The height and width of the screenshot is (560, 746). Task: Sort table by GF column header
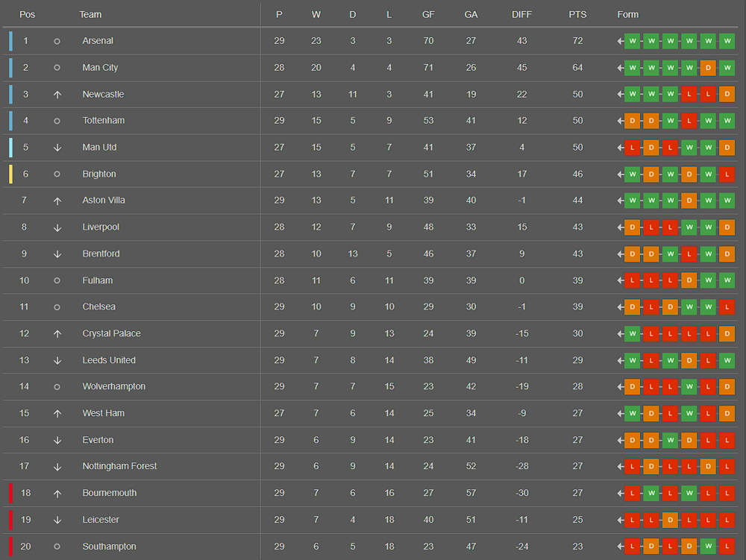point(428,15)
